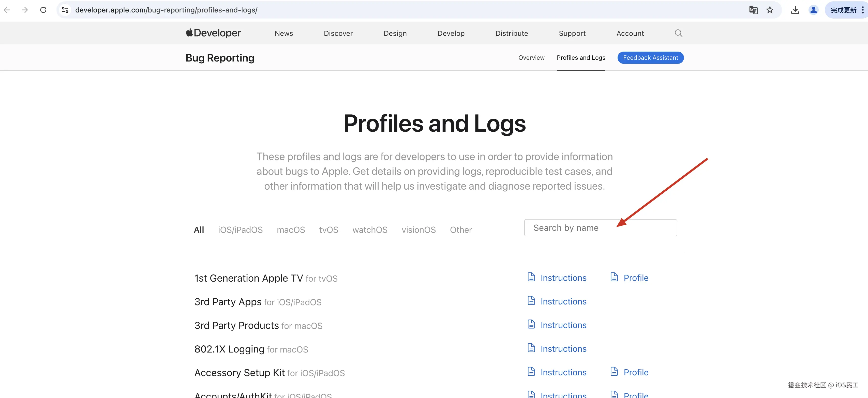Open the translate page icon

click(x=753, y=10)
